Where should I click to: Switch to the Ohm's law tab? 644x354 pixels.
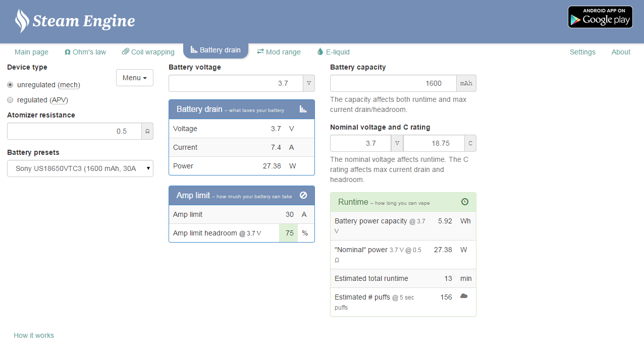85,52
